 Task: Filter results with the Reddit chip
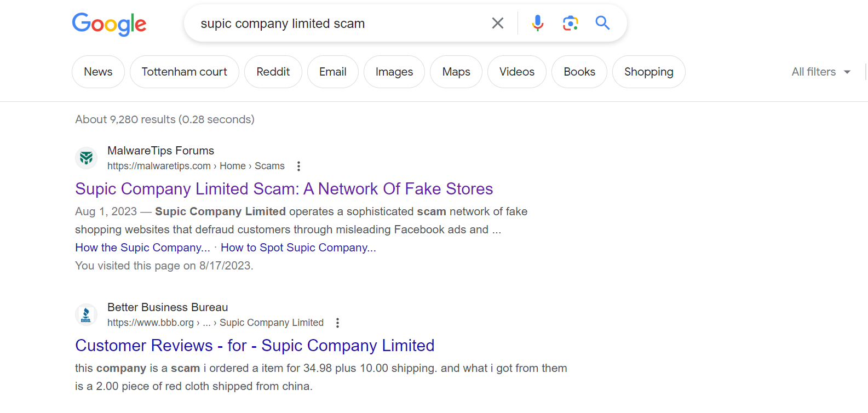tap(273, 72)
